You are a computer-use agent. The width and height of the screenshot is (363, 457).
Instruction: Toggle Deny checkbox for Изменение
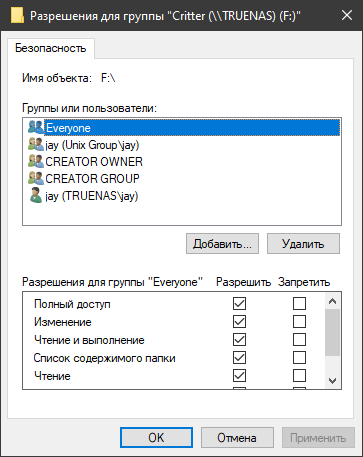click(299, 322)
